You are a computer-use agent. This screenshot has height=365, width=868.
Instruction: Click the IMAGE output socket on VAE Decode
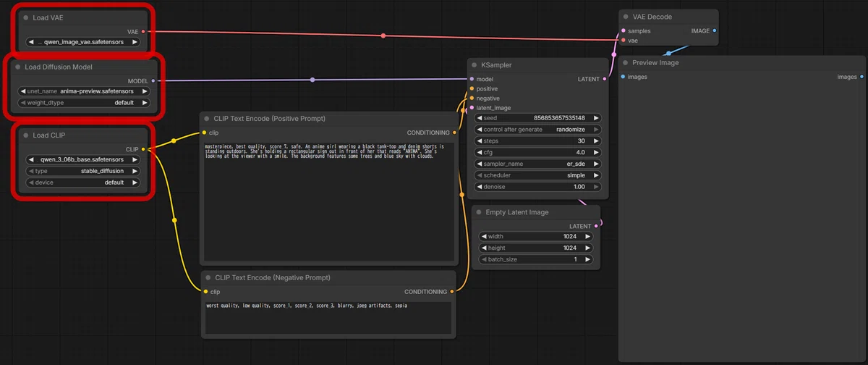715,31
